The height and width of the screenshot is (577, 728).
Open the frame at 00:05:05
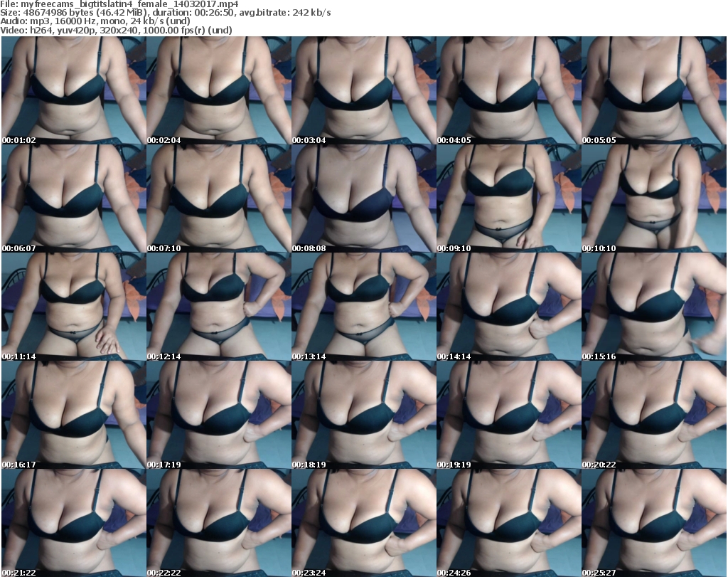[x=654, y=90]
